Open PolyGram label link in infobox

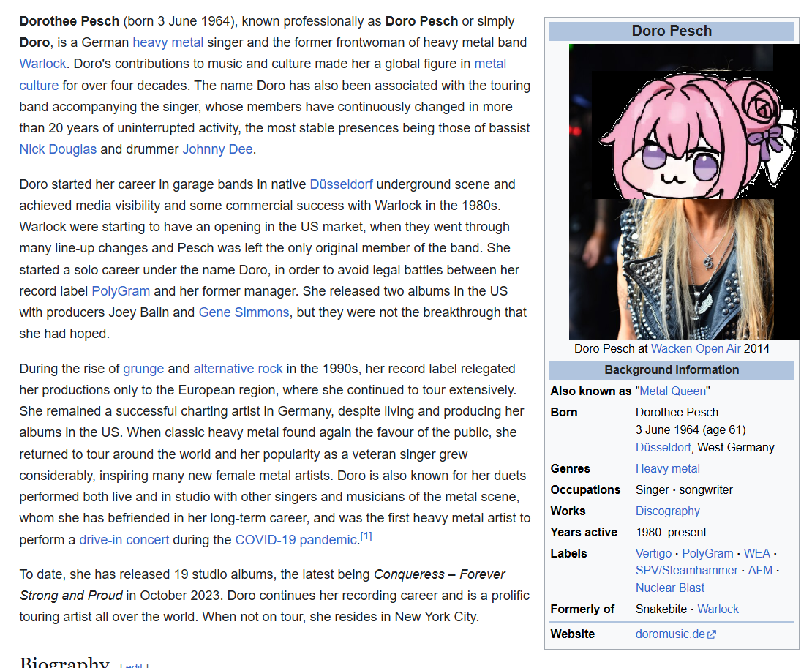(x=707, y=554)
